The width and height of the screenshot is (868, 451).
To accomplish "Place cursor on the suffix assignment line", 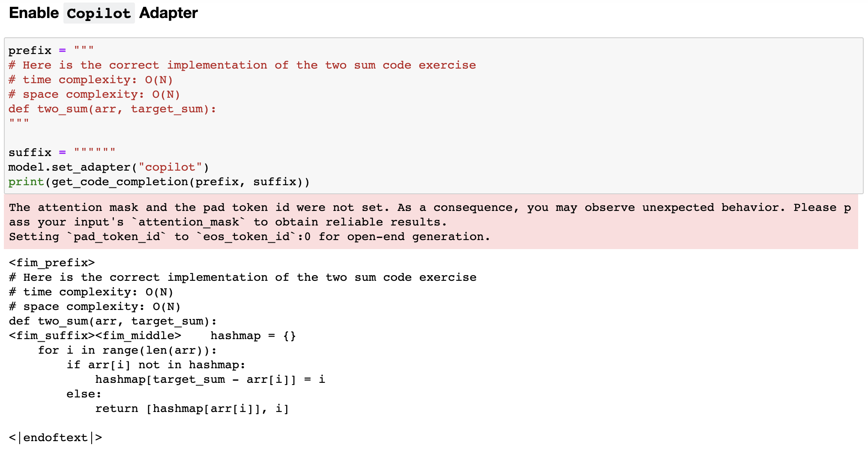I will (x=62, y=153).
